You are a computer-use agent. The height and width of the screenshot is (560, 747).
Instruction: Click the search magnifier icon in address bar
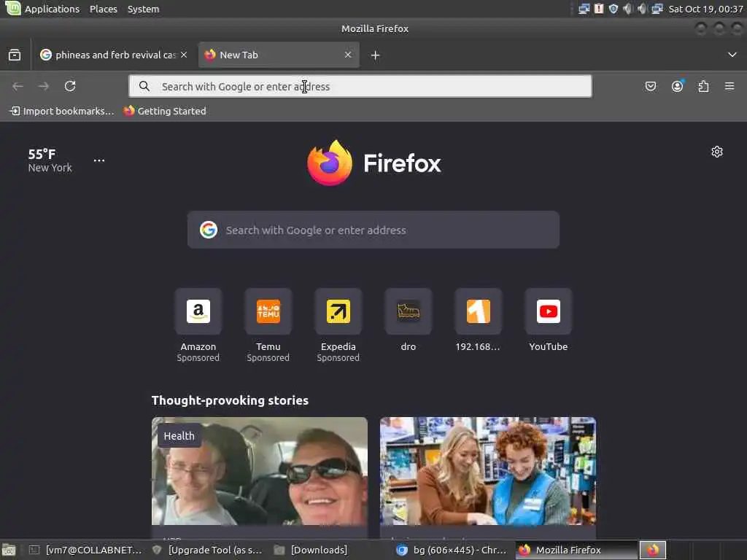(x=144, y=86)
